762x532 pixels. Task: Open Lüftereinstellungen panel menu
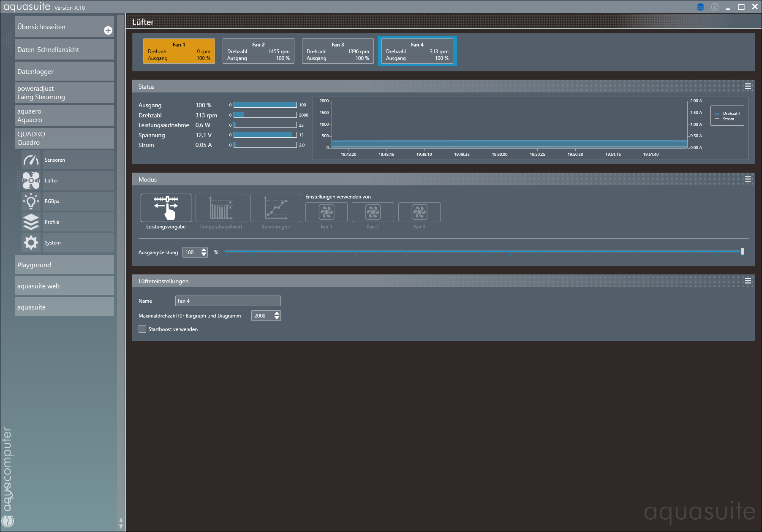(747, 281)
